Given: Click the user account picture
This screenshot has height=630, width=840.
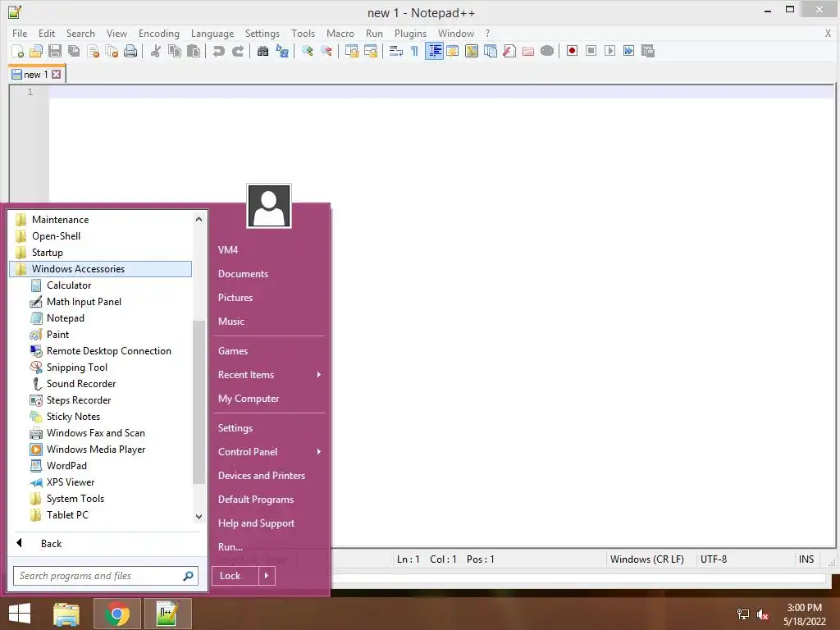Looking at the screenshot, I should coord(269,206).
